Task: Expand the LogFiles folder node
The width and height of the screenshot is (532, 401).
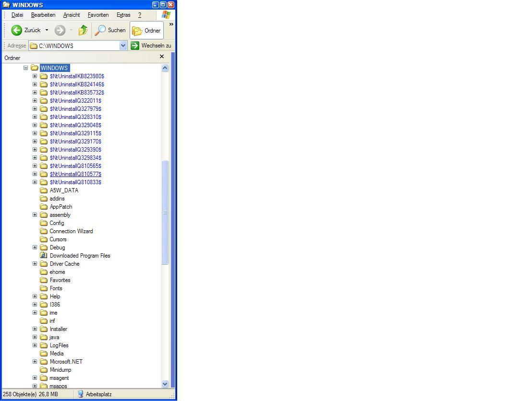Action: pyautogui.click(x=35, y=345)
